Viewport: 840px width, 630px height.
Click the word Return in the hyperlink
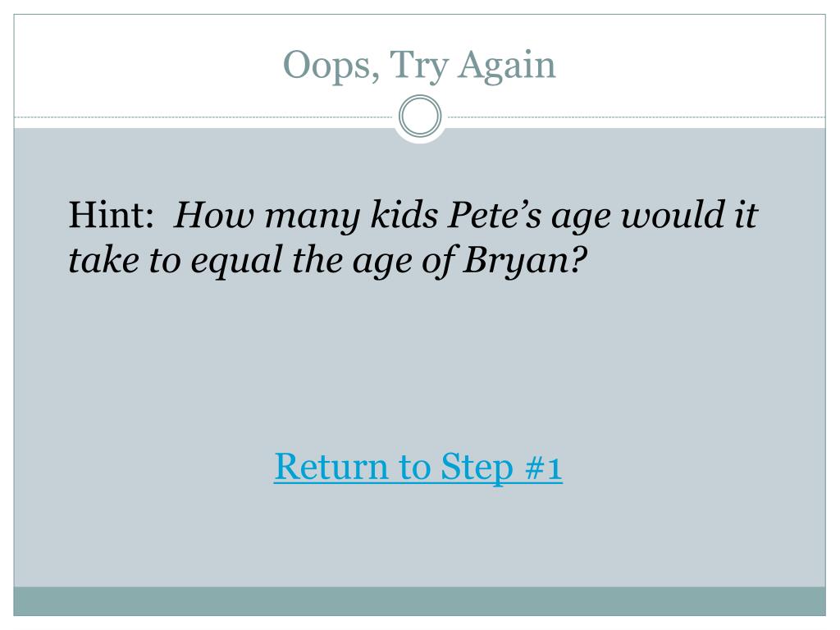(331, 467)
